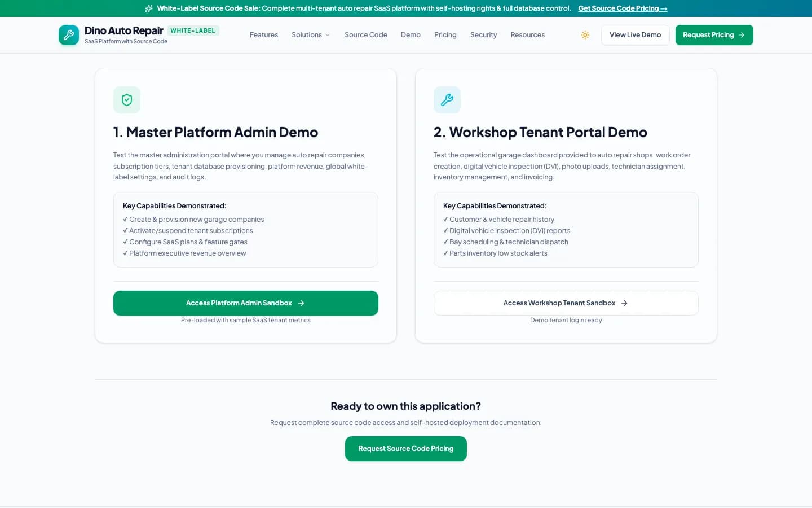Select 'Platform executive revenue overview' line
This screenshot has height=508, width=812.
pos(184,253)
